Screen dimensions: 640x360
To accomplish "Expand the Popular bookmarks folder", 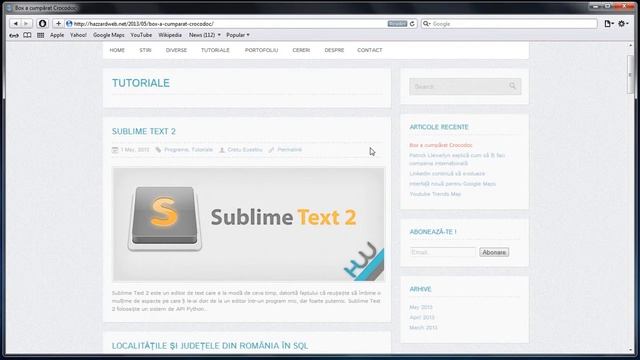I will point(238,35).
